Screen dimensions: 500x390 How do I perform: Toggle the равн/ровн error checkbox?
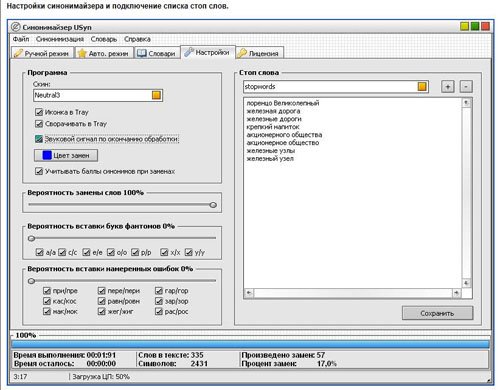(102, 301)
